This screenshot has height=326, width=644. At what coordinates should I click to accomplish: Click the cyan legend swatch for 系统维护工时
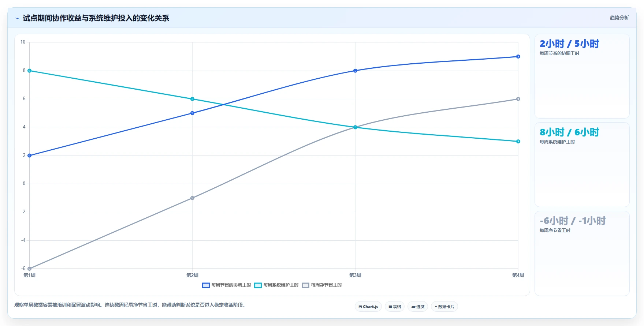coord(258,285)
